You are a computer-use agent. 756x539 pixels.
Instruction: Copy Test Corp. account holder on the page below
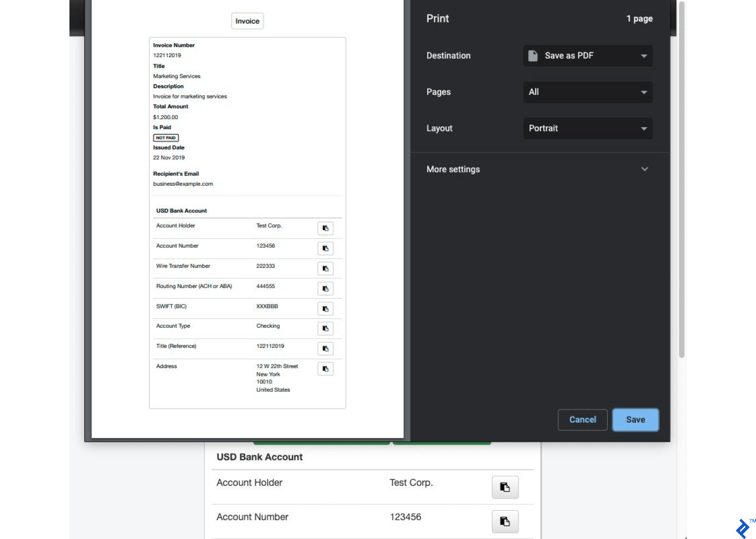(x=505, y=487)
